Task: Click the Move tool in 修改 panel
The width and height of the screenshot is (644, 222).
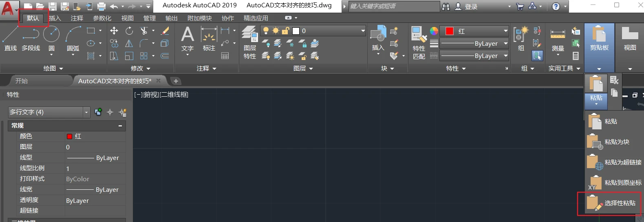Action: pos(114,31)
